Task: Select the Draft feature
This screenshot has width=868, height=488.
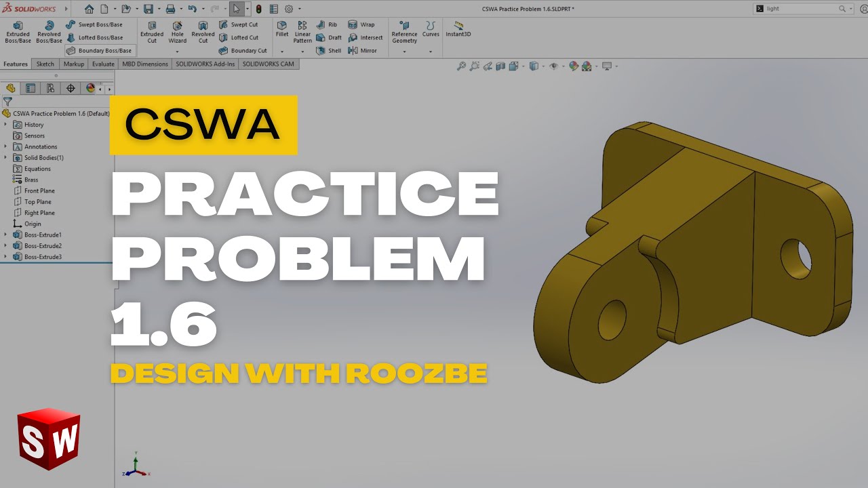Action: tap(330, 37)
